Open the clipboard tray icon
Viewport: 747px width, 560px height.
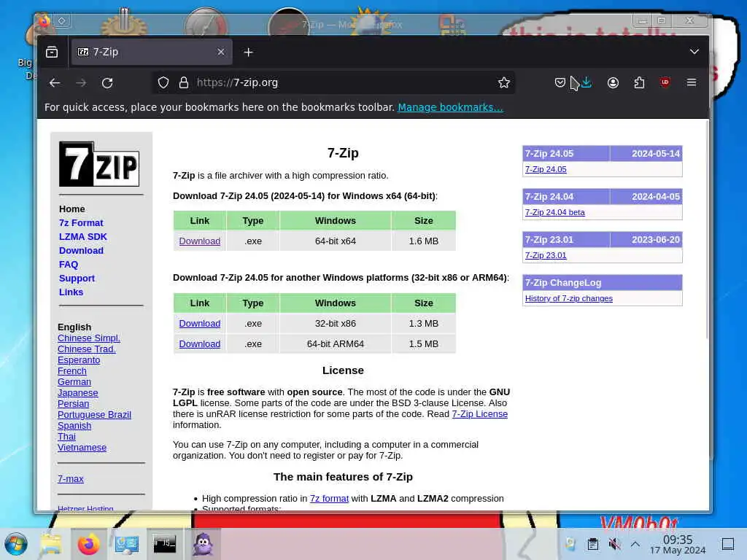[592, 544]
